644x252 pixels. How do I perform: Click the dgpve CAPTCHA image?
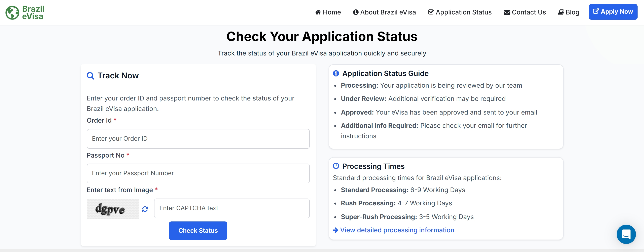click(x=113, y=209)
